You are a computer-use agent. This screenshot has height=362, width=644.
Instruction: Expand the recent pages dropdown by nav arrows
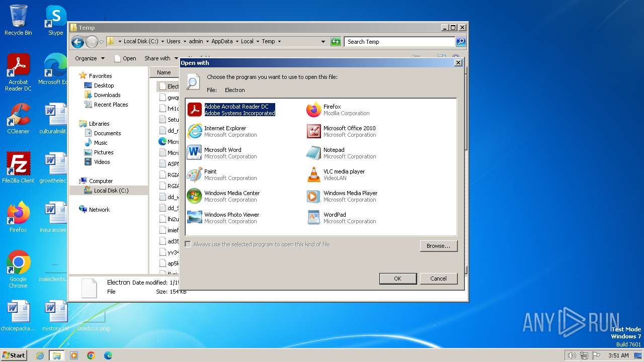pyautogui.click(x=101, y=42)
